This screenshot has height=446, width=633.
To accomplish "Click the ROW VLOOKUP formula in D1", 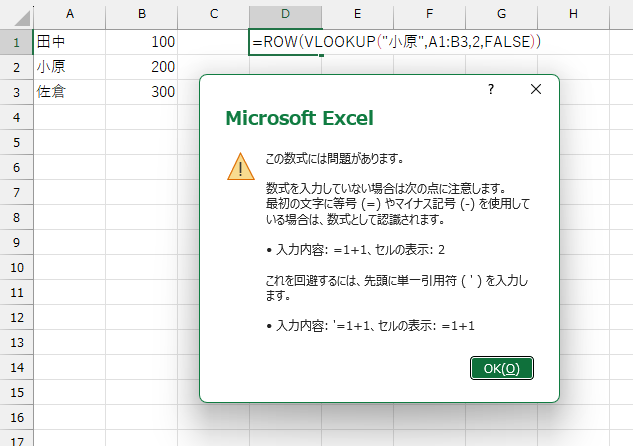I will (x=396, y=42).
